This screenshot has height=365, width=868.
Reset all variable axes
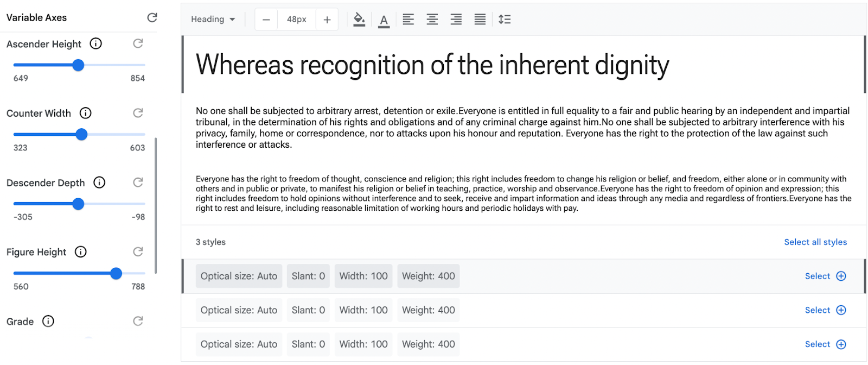(152, 18)
